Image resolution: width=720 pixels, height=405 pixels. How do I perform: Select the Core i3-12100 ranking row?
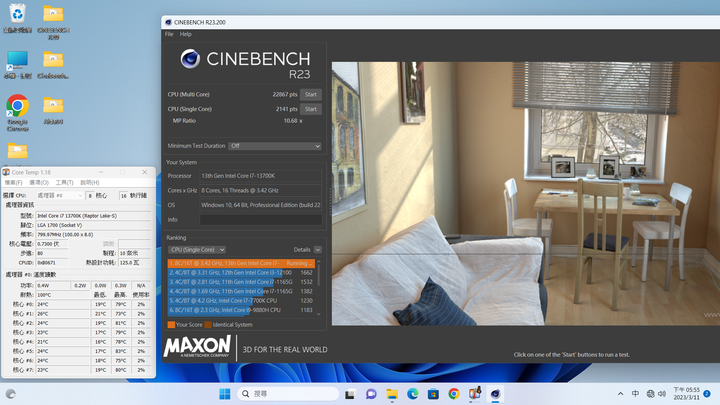tap(241, 273)
